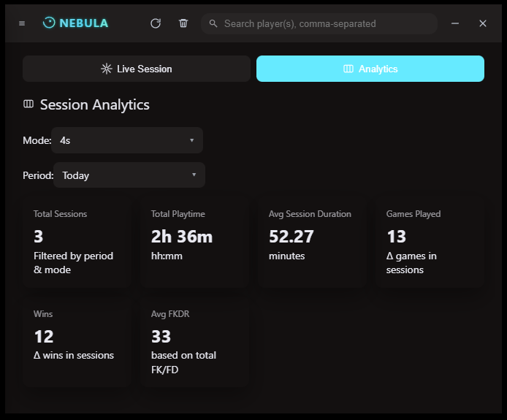Click the 'Wins' card label
507x420 pixels.
pyautogui.click(x=43, y=314)
